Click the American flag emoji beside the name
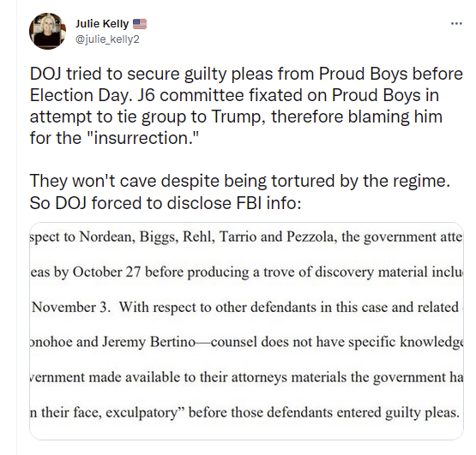 (140, 24)
